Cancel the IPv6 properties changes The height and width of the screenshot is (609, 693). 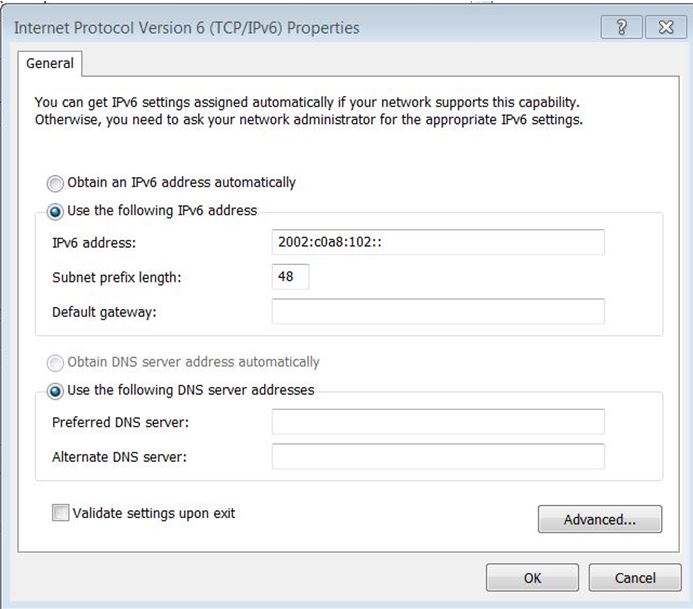coord(634,577)
